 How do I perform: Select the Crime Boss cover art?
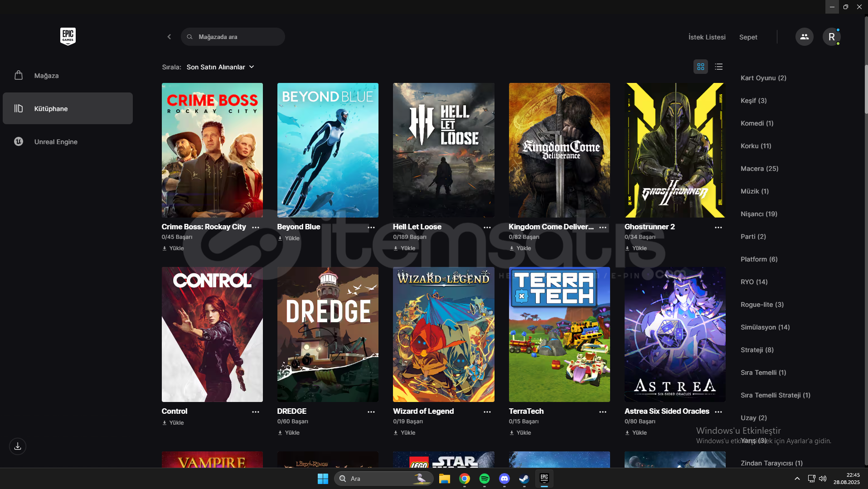[212, 150]
